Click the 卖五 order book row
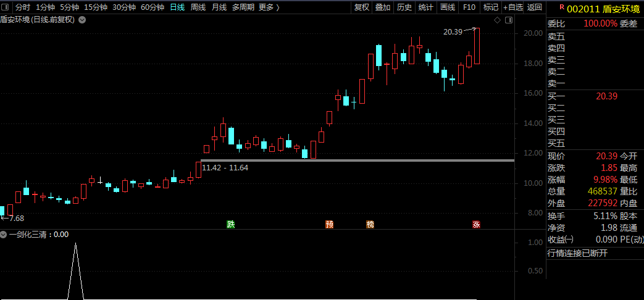This screenshot has width=644, height=300. [595, 36]
